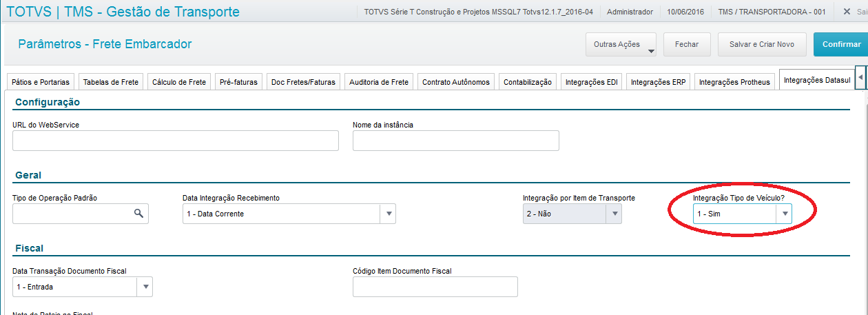
Task: Click the Fiscal section heading
Action: click(x=29, y=248)
